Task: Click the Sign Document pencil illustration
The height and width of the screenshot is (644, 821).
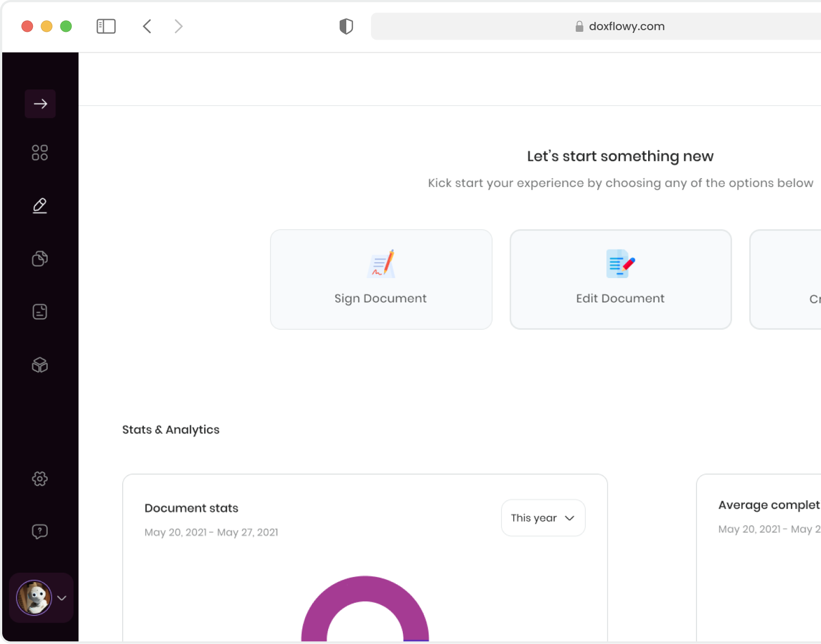Action: pos(381,263)
